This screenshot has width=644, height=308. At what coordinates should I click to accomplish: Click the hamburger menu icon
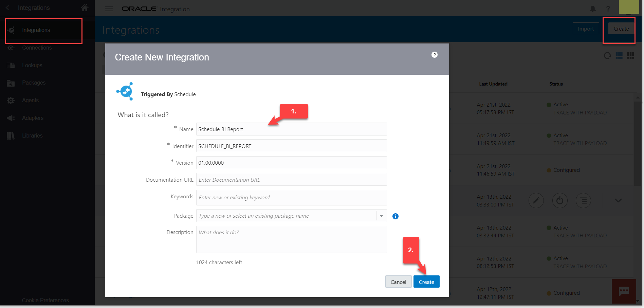pyautogui.click(x=109, y=9)
